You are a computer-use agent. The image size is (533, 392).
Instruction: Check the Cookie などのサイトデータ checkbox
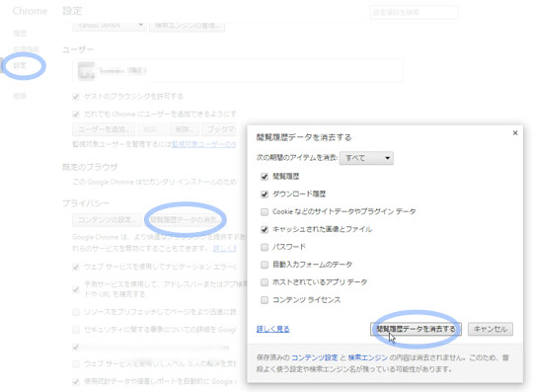click(x=265, y=212)
